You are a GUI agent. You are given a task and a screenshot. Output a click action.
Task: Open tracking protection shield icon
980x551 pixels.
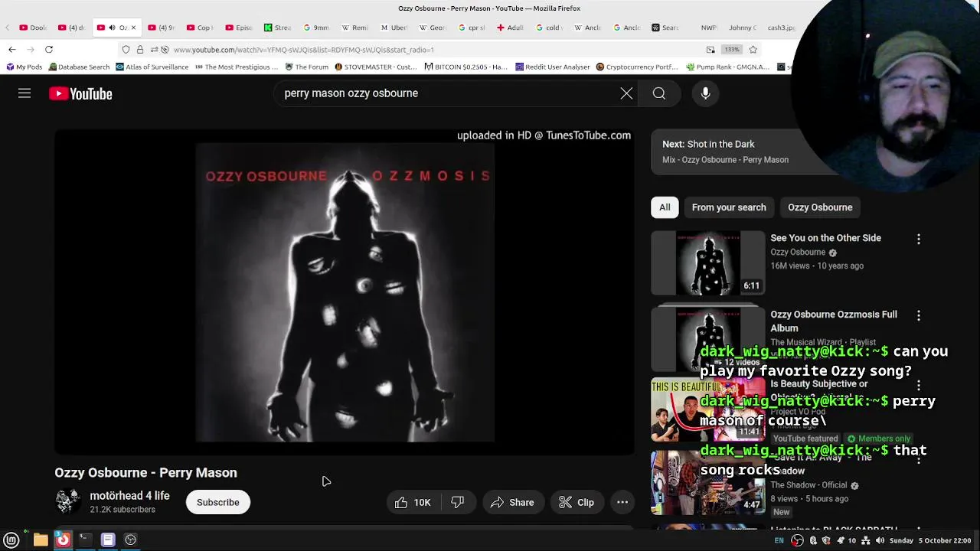pyautogui.click(x=126, y=50)
